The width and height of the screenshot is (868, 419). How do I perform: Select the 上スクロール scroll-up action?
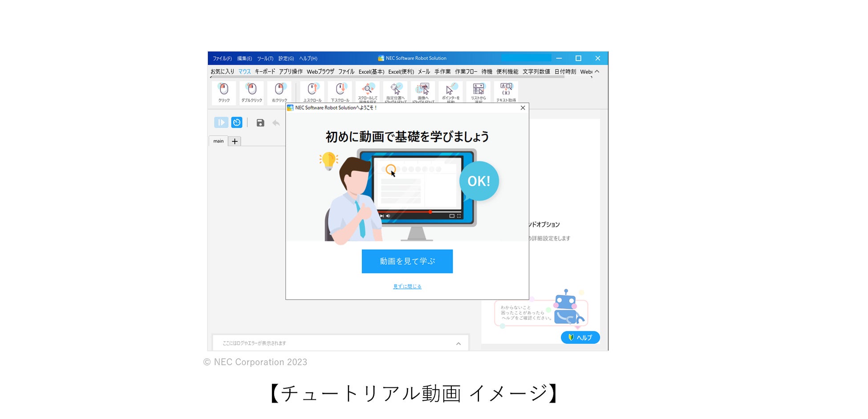pyautogui.click(x=312, y=91)
